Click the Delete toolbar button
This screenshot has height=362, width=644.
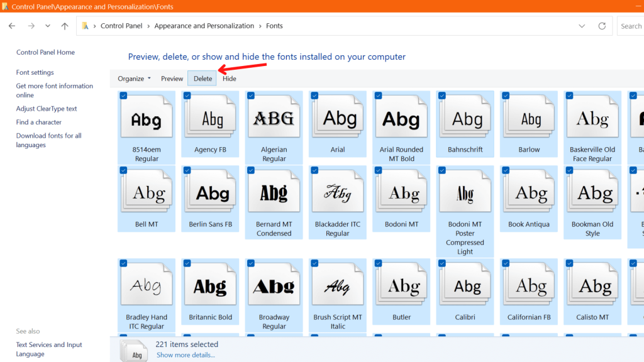203,79
